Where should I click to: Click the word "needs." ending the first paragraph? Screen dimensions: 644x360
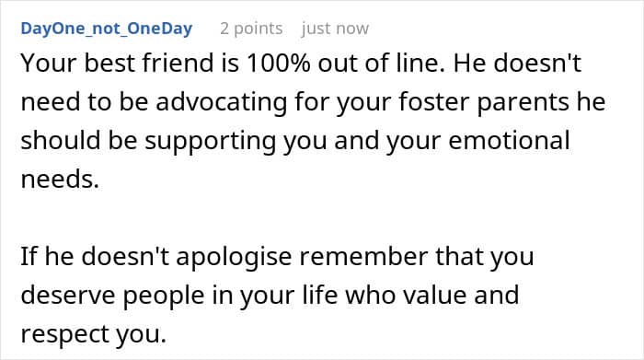(60, 180)
